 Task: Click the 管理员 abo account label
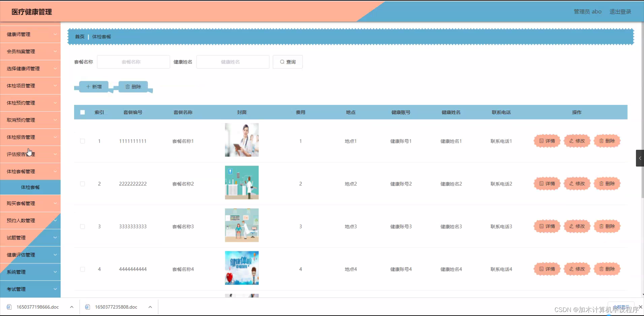(x=588, y=12)
